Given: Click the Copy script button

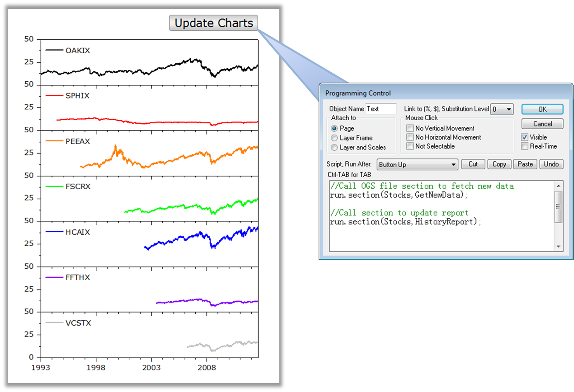Looking at the screenshot, I should [x=499, y=164].
